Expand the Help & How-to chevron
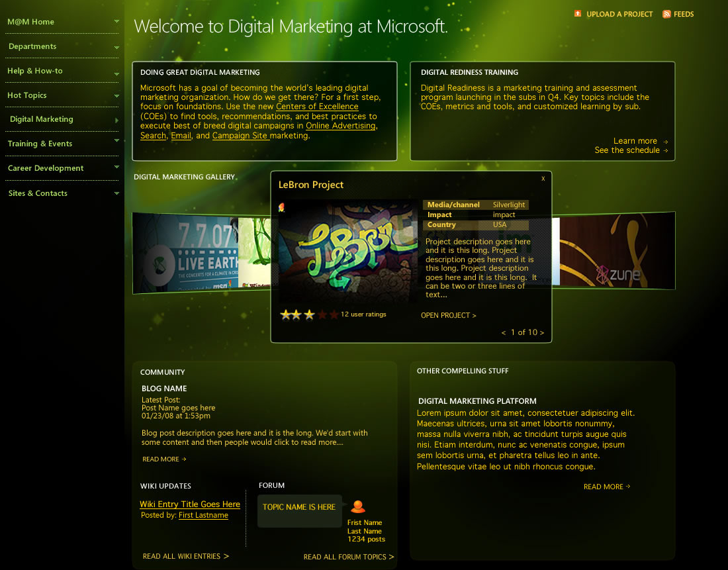Screen dimensions: 728x570 point(116,73)
